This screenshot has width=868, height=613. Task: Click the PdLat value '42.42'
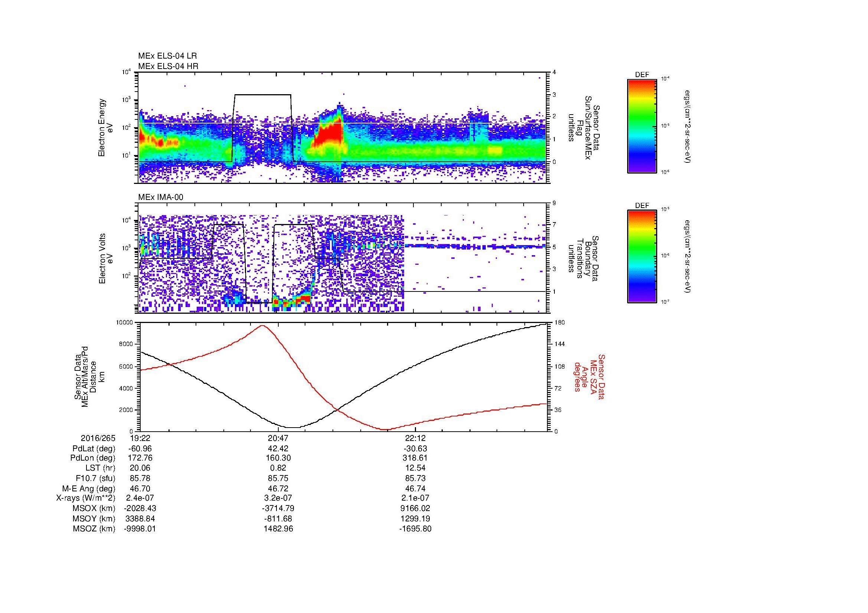pos(278,449)
